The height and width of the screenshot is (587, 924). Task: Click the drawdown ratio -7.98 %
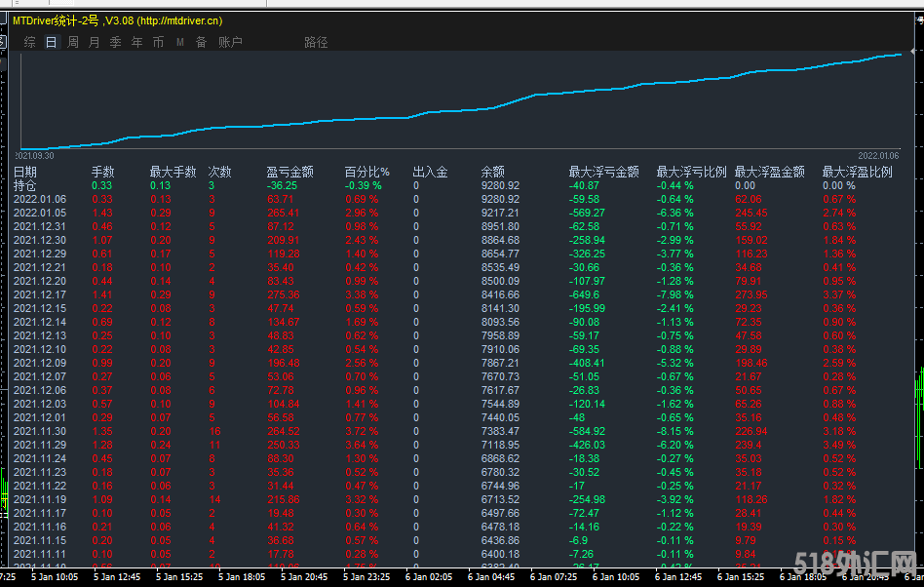[674, 294]
